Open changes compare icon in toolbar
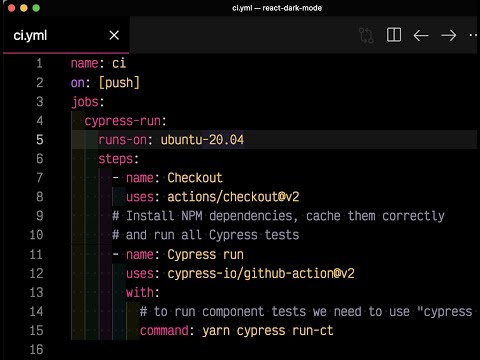Viewport: 480px width, 360px height. pos(366,35)
